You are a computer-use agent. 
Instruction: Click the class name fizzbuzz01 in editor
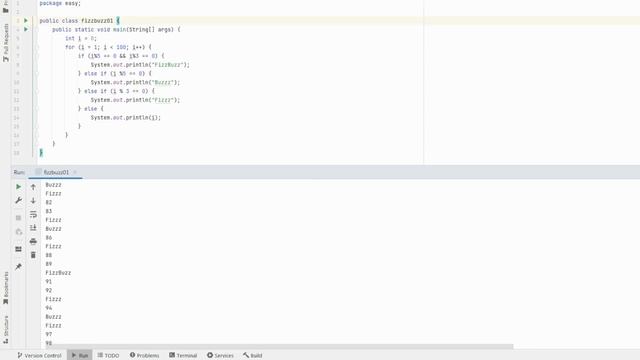click(97, 21)
